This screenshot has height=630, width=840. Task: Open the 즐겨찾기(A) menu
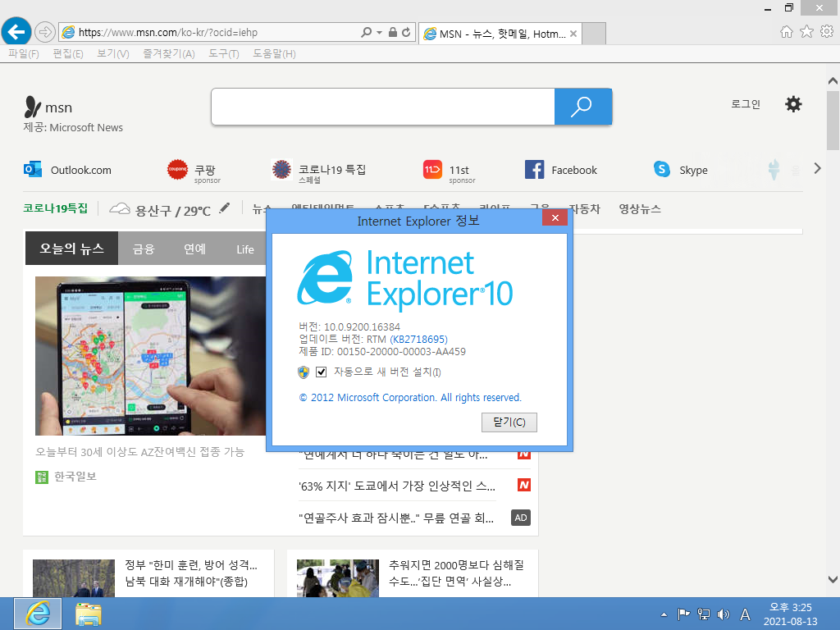click(x=169, y=53)
